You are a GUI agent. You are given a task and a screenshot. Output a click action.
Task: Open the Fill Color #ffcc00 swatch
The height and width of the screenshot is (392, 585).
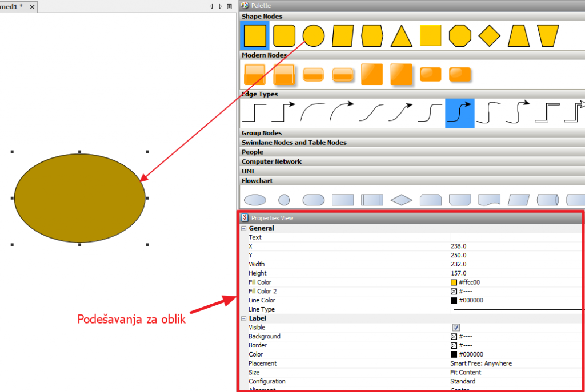(454, 282)
